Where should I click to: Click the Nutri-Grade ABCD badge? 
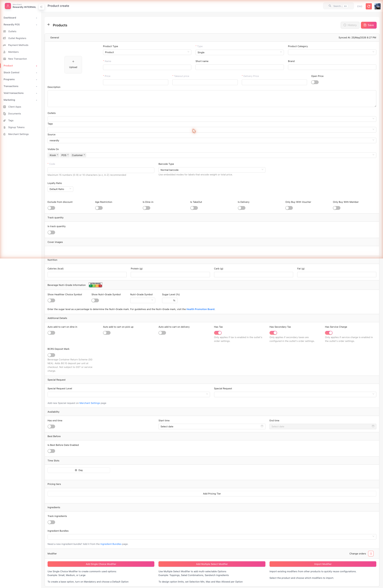point(95,285)
